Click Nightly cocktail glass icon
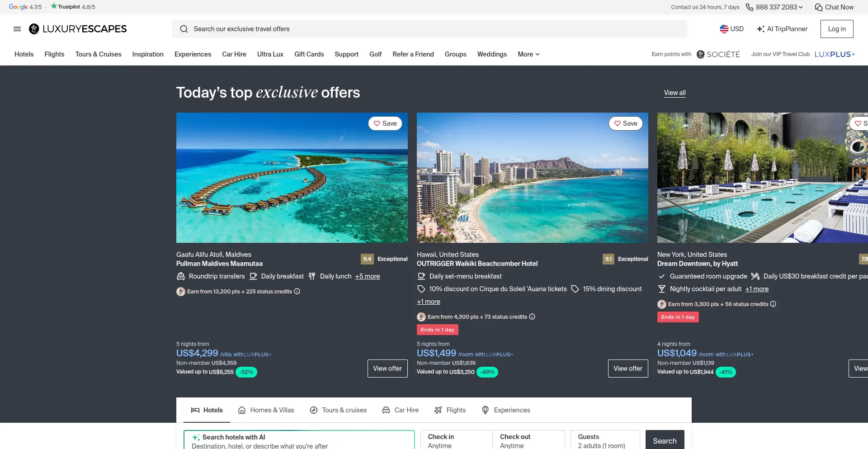Image resolution: width=868 pixels, height=449 pixels. pos(662,289)
